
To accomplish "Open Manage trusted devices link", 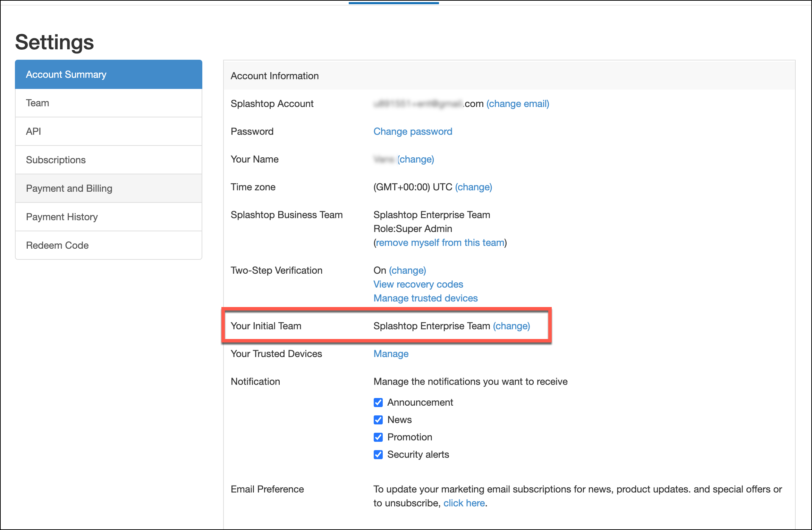I will click(425, 298).
